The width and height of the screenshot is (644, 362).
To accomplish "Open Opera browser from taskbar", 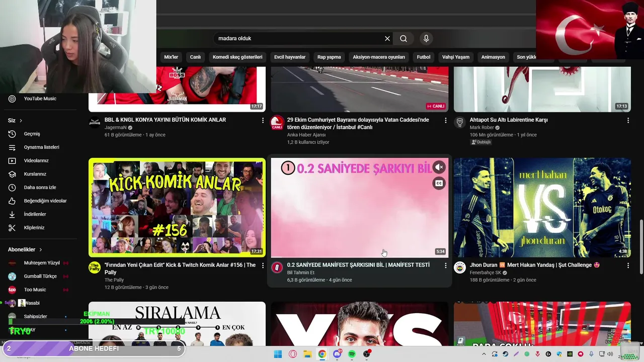I will [x=293, y=354].
